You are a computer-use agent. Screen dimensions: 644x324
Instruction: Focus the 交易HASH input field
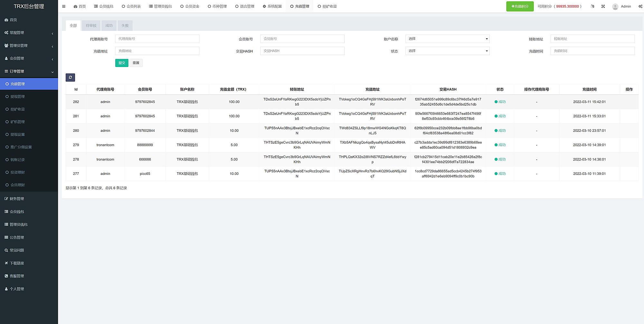[x=302, y=51]
